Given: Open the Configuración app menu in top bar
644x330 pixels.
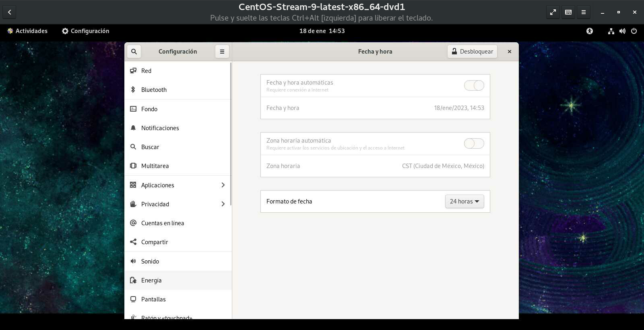Looking at the screenshot, I should [85, 31].
